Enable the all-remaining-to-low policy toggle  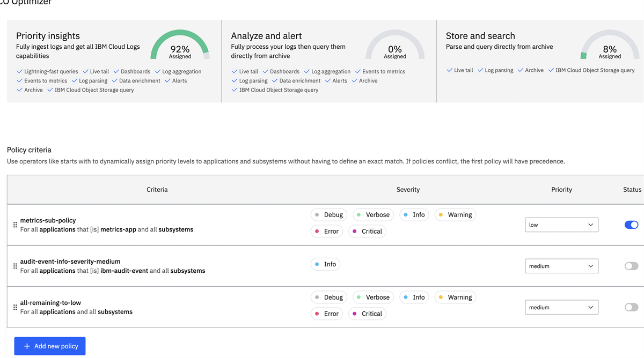point(631,308)
